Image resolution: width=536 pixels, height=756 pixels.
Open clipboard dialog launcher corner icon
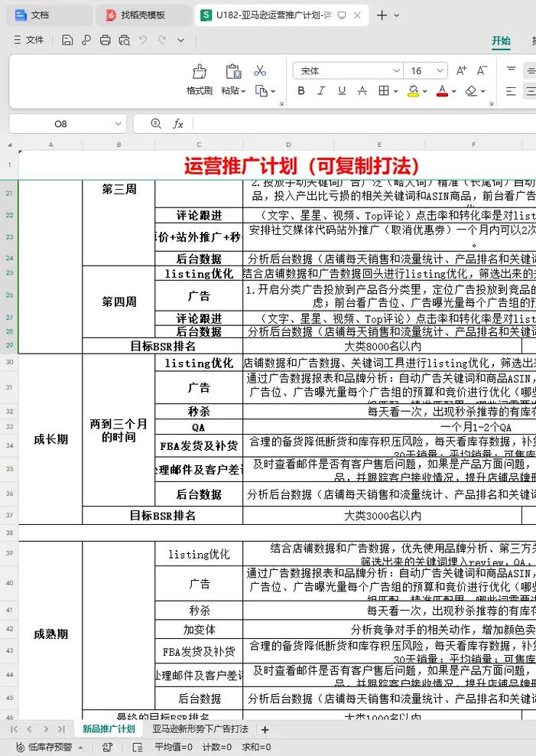[281, 103]
